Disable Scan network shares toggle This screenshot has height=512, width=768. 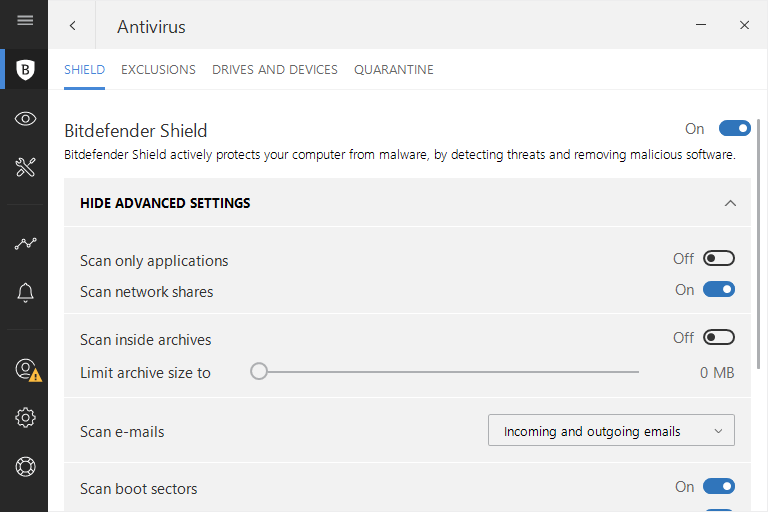(x=718, y=290)
